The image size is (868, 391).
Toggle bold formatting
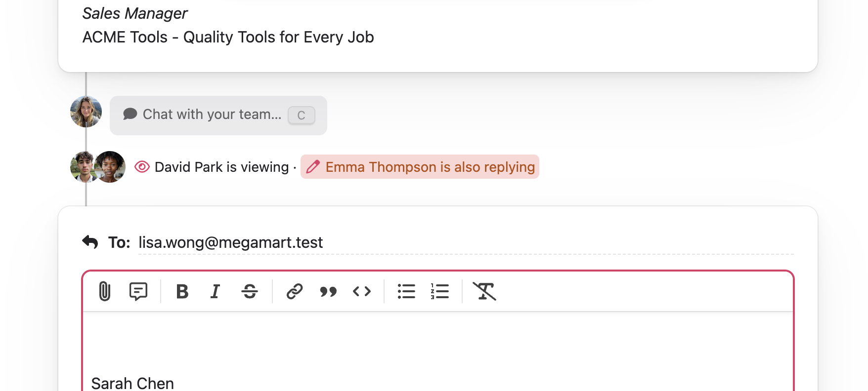click(x=182, y=291)
